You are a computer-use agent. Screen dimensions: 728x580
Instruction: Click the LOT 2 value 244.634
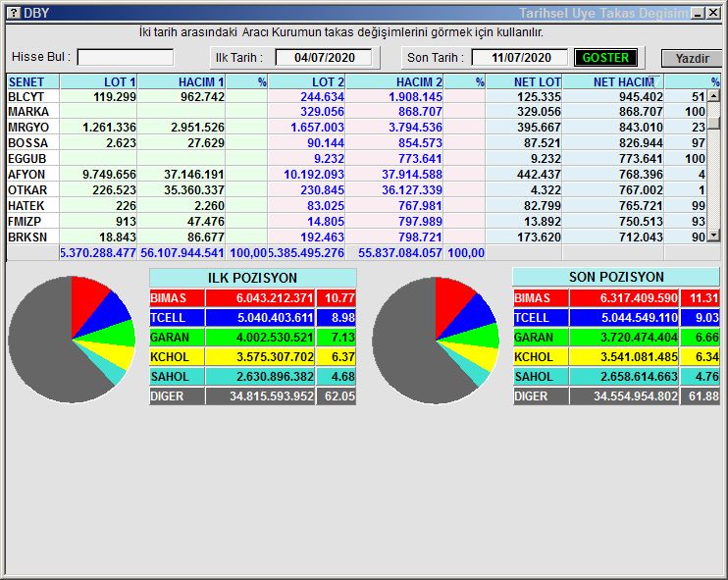322,96
